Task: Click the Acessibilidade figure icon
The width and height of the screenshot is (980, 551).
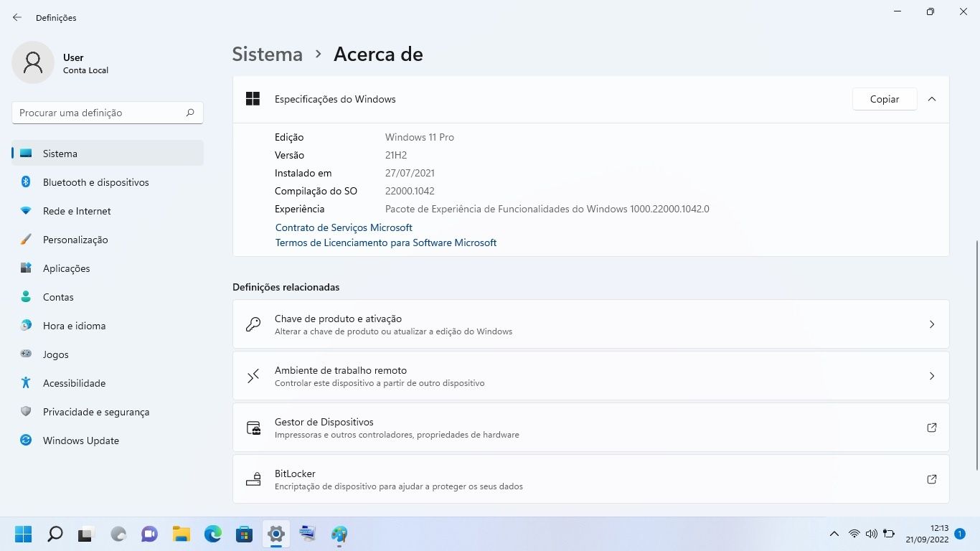Action: click(x=26, y=383)
